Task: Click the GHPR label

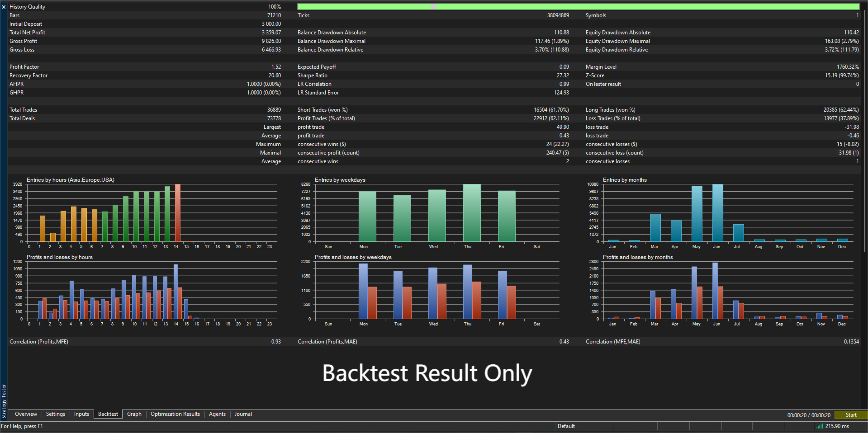Action: [17, 93]
